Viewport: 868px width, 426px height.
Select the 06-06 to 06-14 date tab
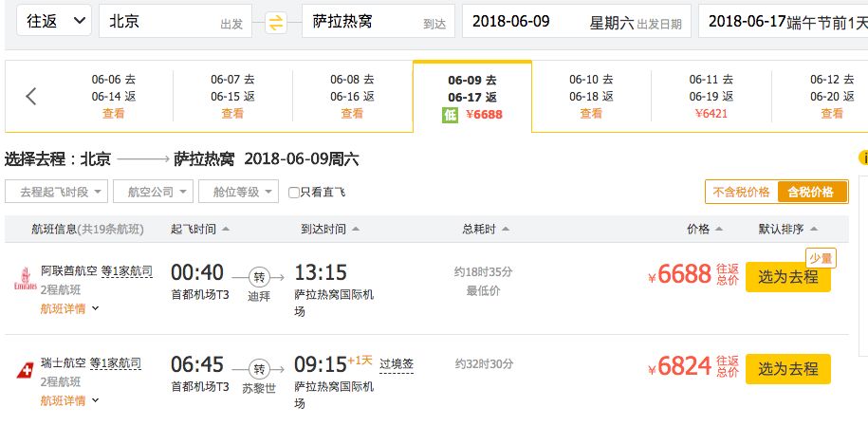114,97
